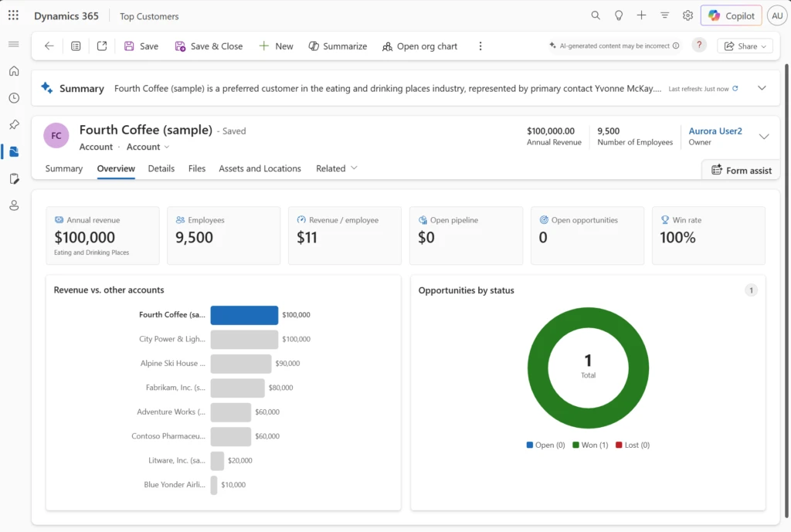791x532 pixels.
Task: Open the advanced filter icon
Action: pos(664,15)
